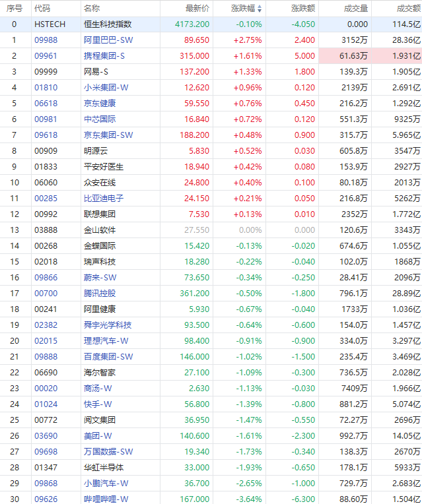Select the 阿里健康 stock name
Image resolution: width=422 pixels, height=504 pixels.
tap(100, 309)
